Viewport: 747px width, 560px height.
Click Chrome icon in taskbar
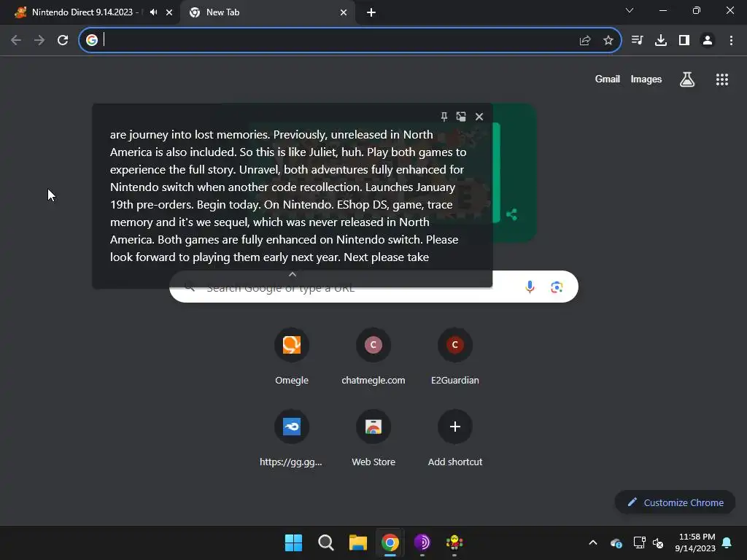point(390,542)
